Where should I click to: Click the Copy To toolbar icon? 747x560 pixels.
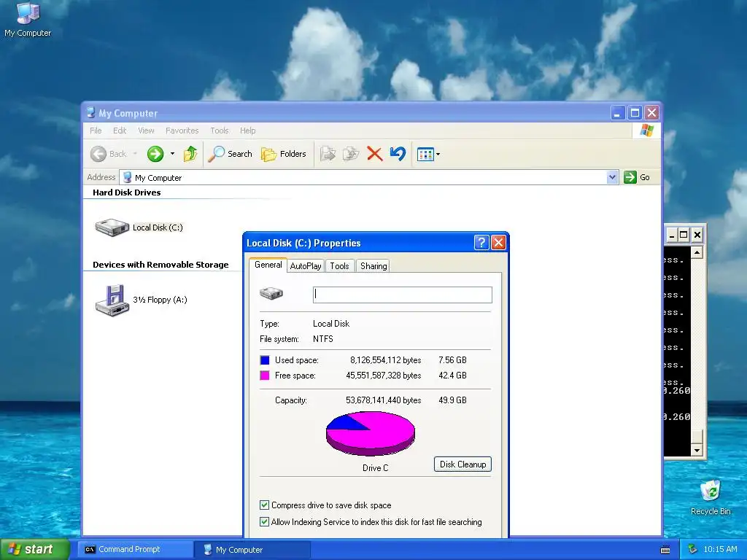(x=351, y=154)
